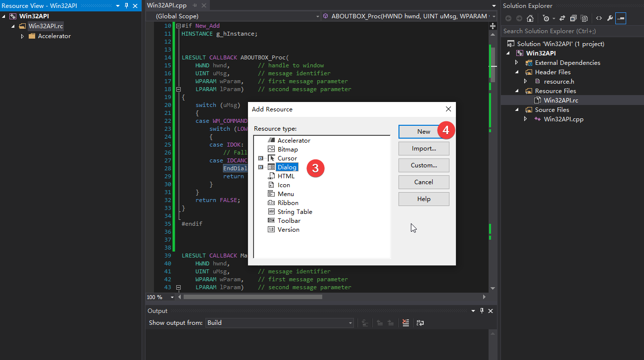
Task: Open Solution Explorer Home view icon
Action: (530, 18)
